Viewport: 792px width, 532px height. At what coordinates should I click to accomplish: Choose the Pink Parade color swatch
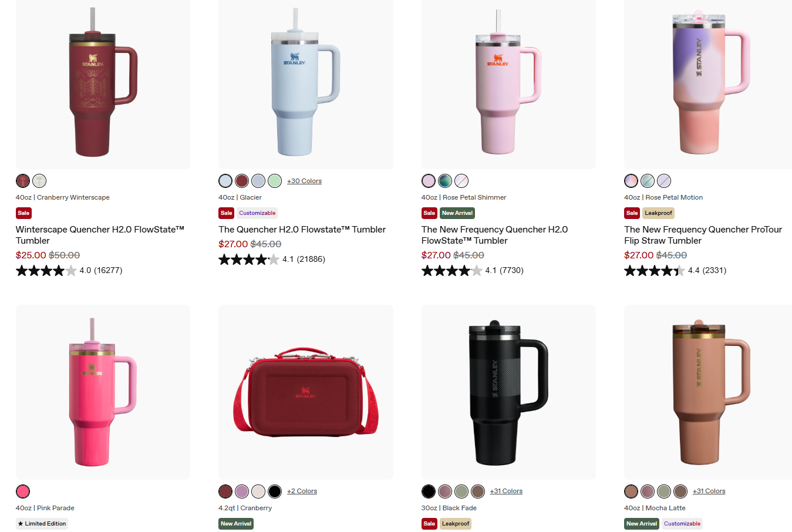pyautogui.click(x=23, y=491)
